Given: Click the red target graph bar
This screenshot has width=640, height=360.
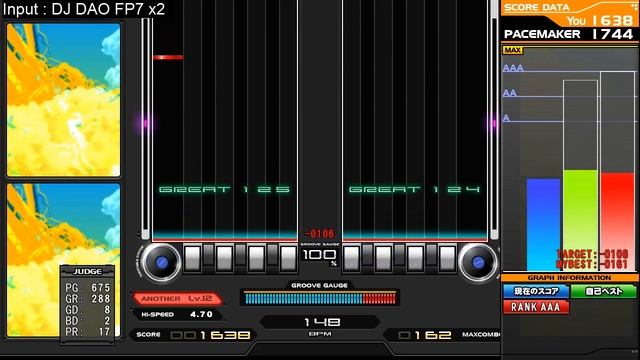Looking at the screenshot, I should coord(617,222).
